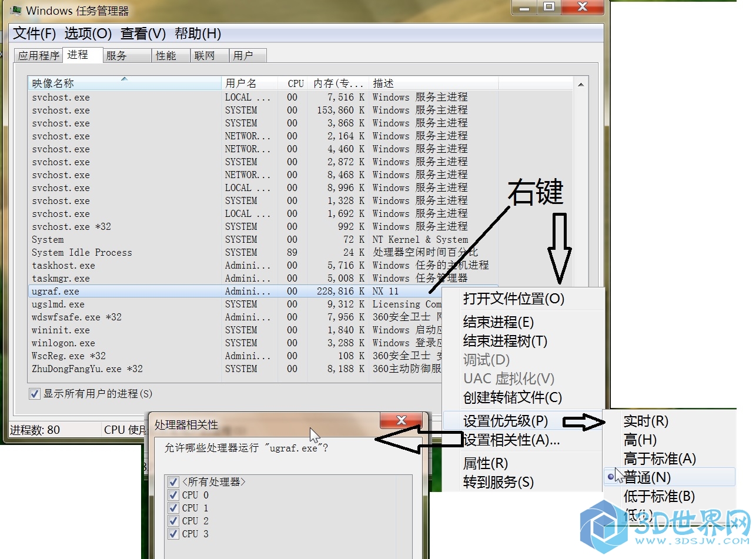Screen dimensions: 756x559
Task: Minimize the Windows 任务管理器 window
Action: click(x=524, y=7)
